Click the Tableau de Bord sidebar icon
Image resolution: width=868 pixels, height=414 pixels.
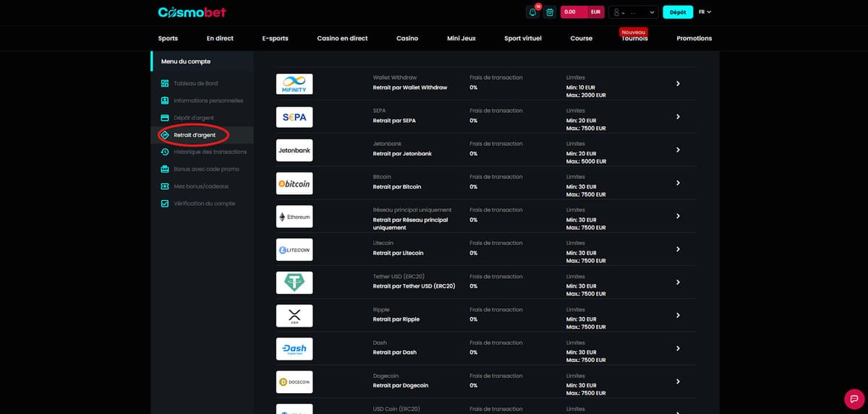point(165,84)
